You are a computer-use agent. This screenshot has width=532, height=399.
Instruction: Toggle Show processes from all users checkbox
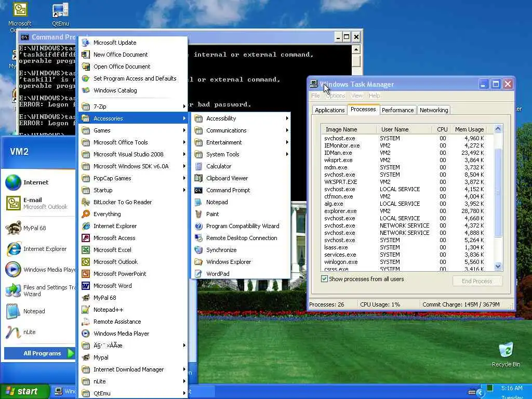pyautogui.click(x=324, y=279)
